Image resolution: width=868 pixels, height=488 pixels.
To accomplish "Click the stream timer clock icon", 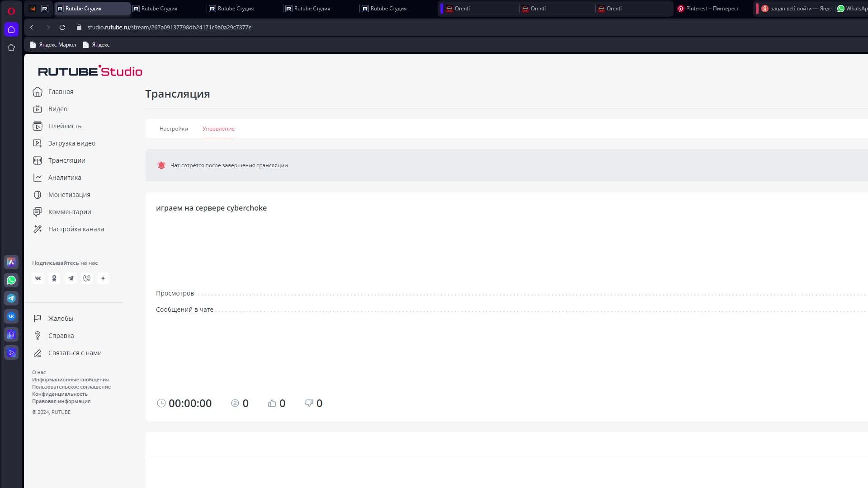I will coord(161,403).
